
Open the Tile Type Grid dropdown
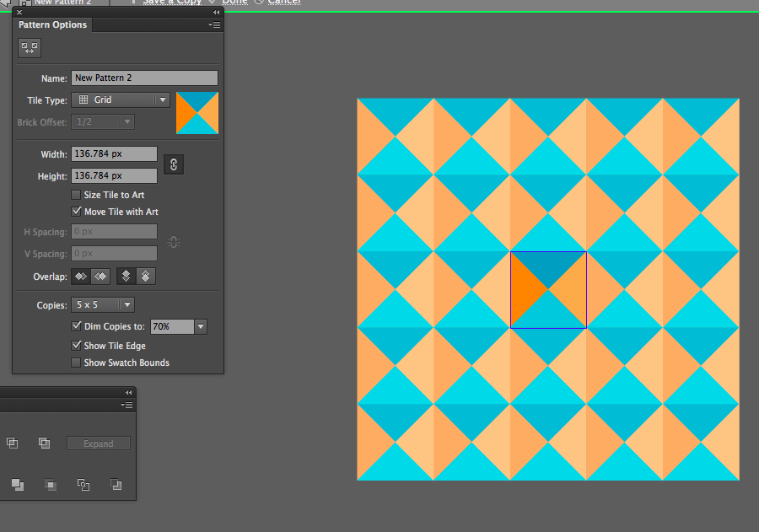click(121, 99)
